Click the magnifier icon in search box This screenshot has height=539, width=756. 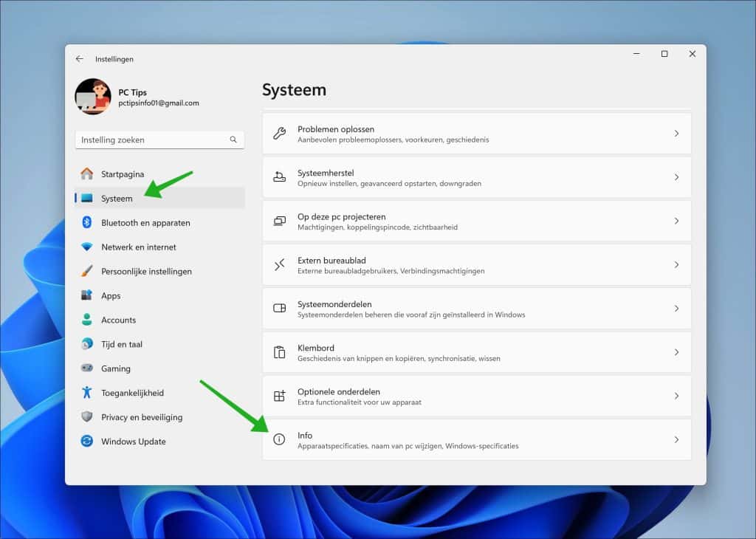click(x=233, y=140)
